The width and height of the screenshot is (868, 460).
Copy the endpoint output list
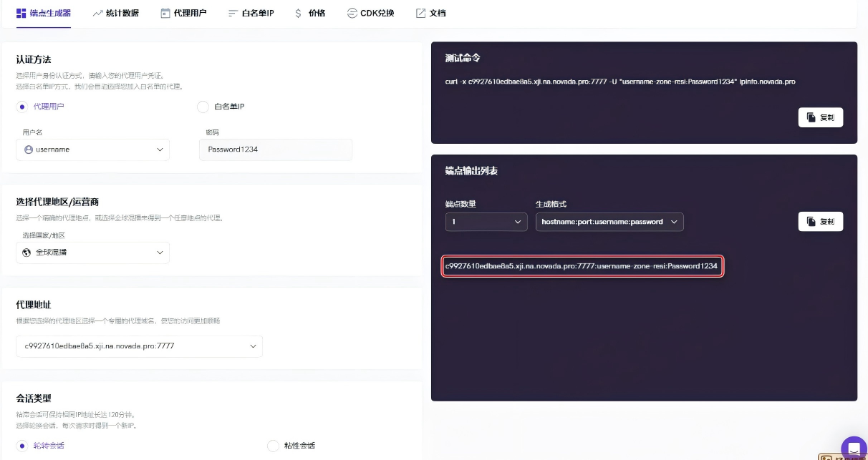click(820, 222)
